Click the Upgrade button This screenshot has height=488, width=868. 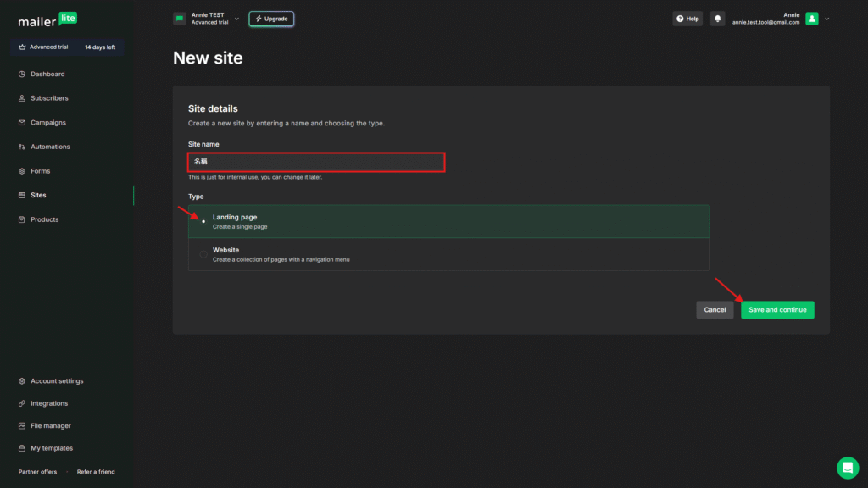[x=271, y=19]
